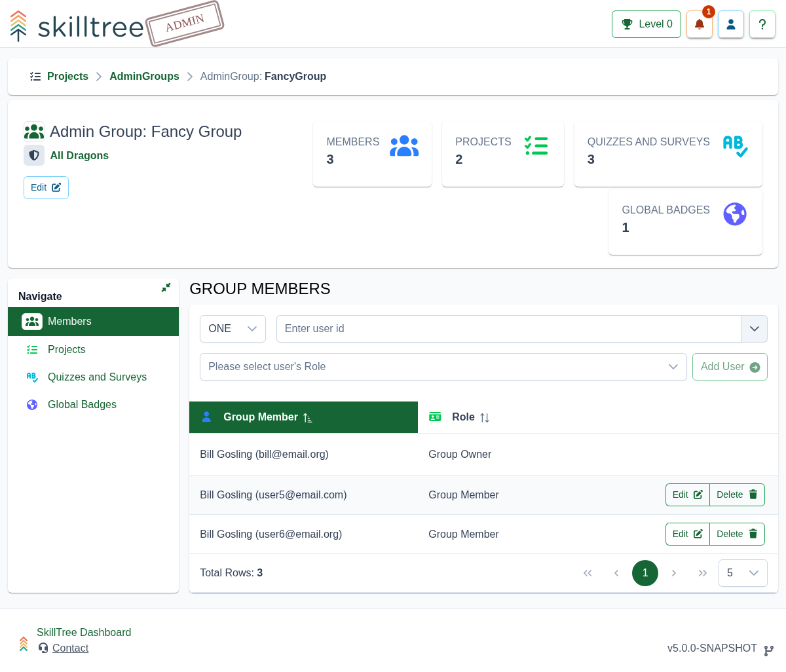Click the Enter user id field
The height and width of the screenshot is (672, 786).
point(509,329)
